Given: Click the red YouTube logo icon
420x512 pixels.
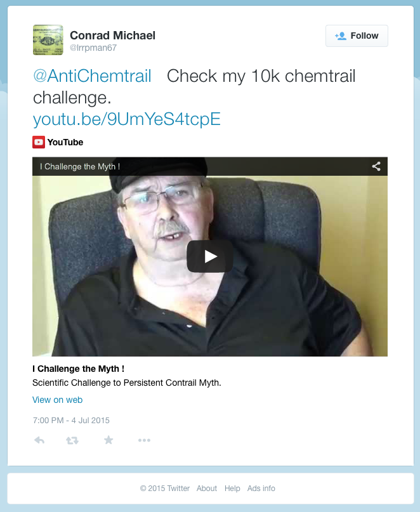Looking at the screenshot, I should 39,142.
